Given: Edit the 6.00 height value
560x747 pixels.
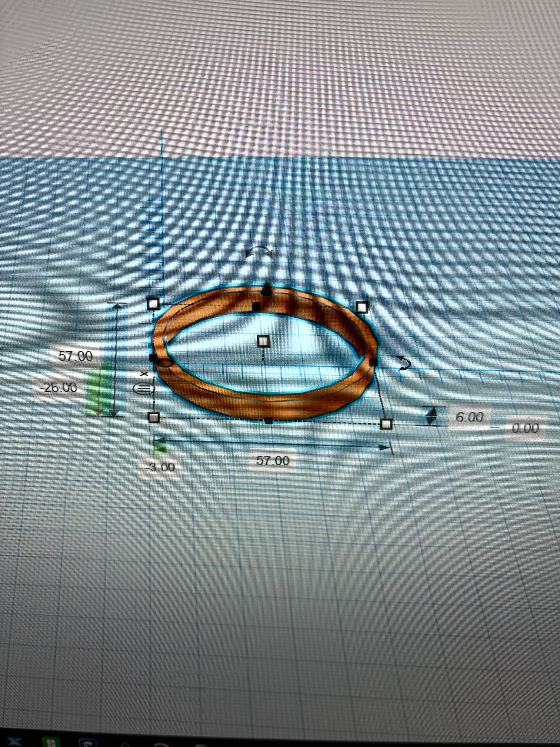Looking at the screenshot, I should coord(470,417).
